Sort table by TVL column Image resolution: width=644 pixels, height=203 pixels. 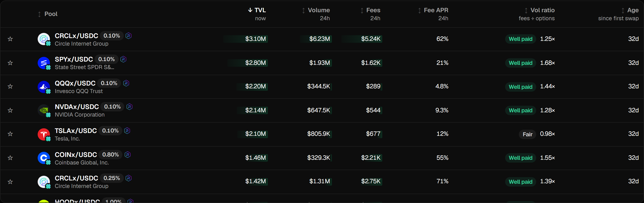pos(257,10)
